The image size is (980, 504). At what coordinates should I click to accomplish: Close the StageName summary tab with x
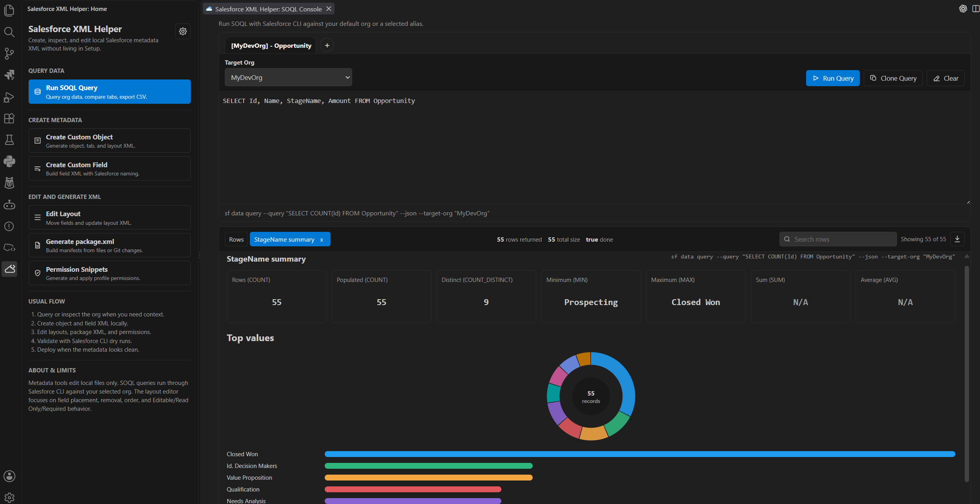pos(322,240)
